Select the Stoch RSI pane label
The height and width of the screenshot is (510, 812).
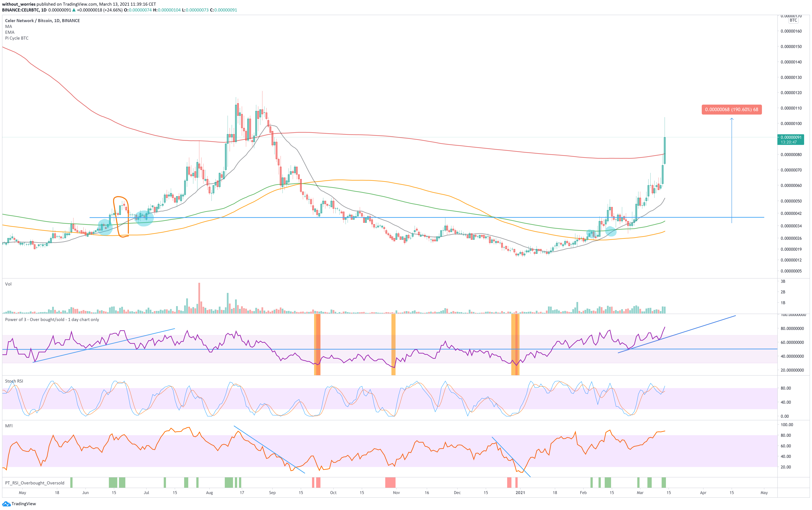[14, 381]
